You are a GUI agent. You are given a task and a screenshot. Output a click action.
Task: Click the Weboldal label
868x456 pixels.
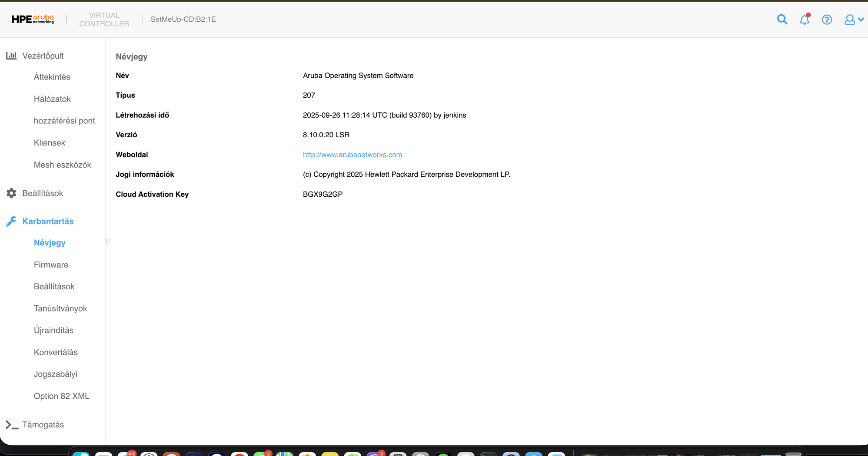(x=132, y=155)
